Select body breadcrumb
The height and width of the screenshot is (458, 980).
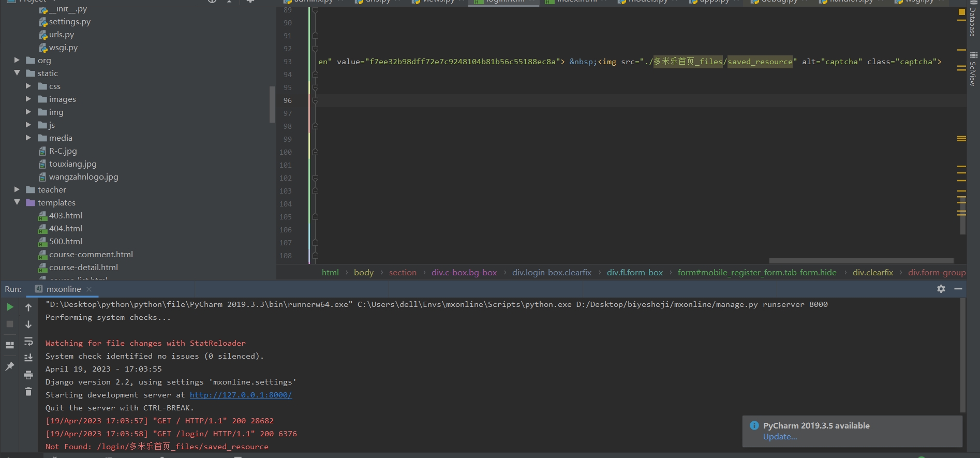364,273
